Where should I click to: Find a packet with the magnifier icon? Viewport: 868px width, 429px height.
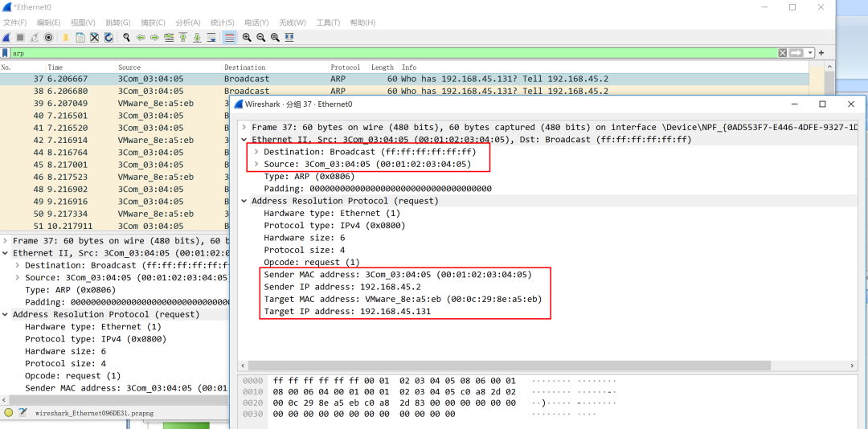click(x=126, y=37)
